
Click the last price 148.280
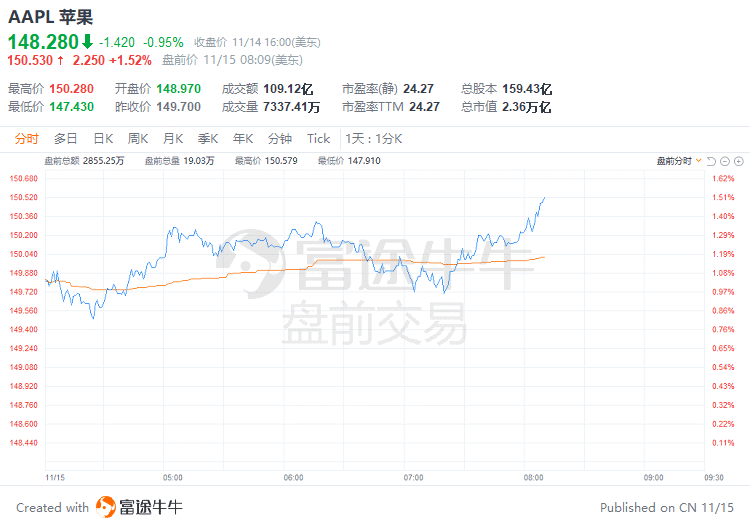[43, 42]
